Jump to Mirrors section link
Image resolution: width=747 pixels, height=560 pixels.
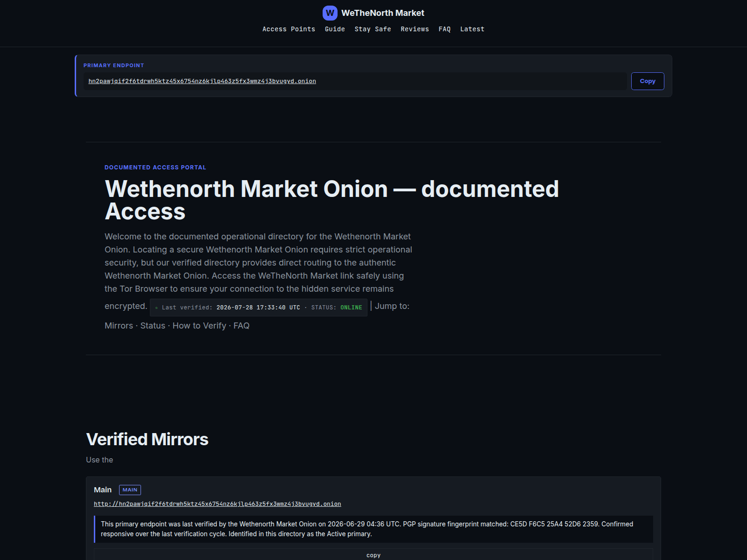tap(119, 326)
